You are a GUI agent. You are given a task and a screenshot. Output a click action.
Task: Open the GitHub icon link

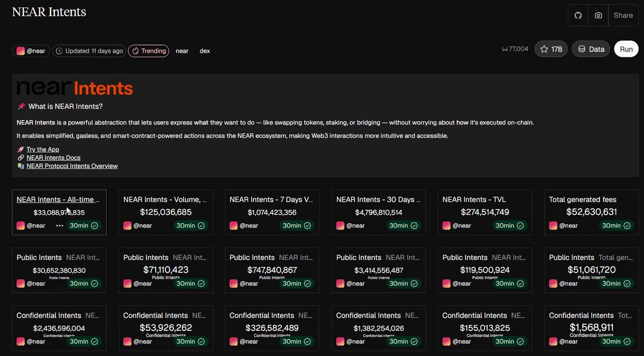[578, 16]
